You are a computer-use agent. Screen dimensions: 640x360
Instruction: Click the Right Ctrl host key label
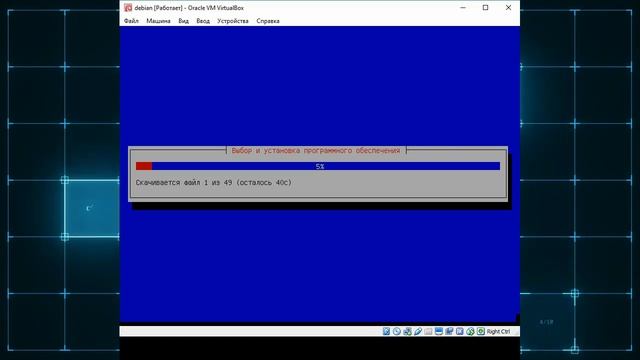click(x=498, y=331)
